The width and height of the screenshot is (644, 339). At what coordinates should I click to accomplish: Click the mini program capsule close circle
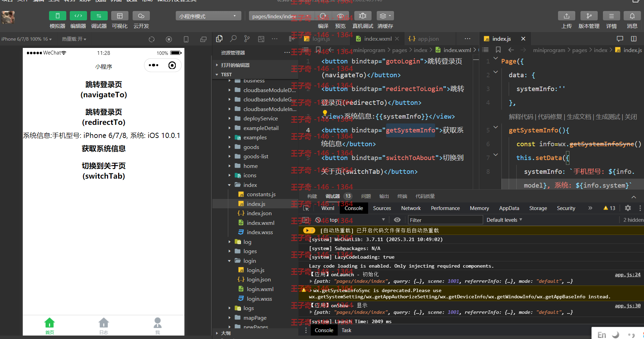click(172, 65)
